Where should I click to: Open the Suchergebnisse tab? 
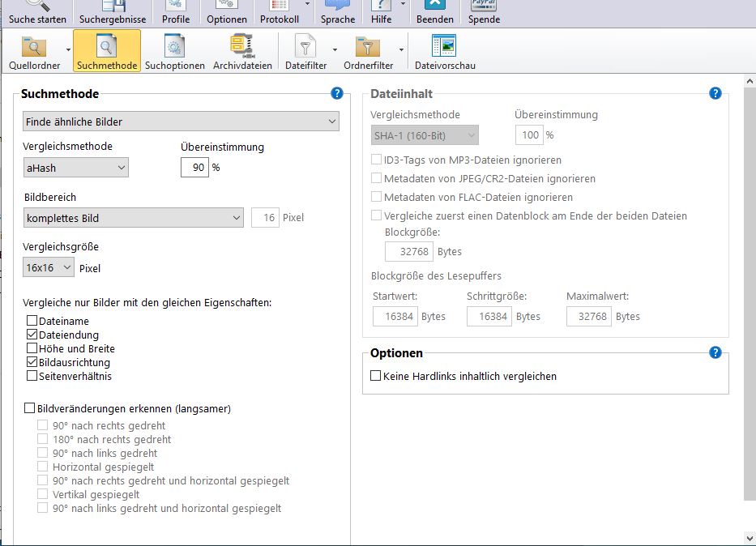[x=113, y=13]
